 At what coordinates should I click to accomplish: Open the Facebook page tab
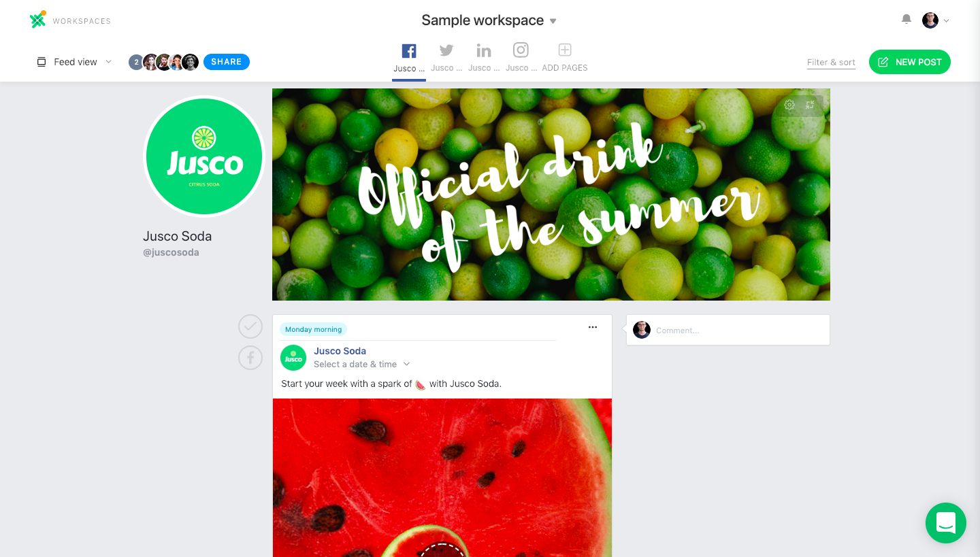coord(409,58)
